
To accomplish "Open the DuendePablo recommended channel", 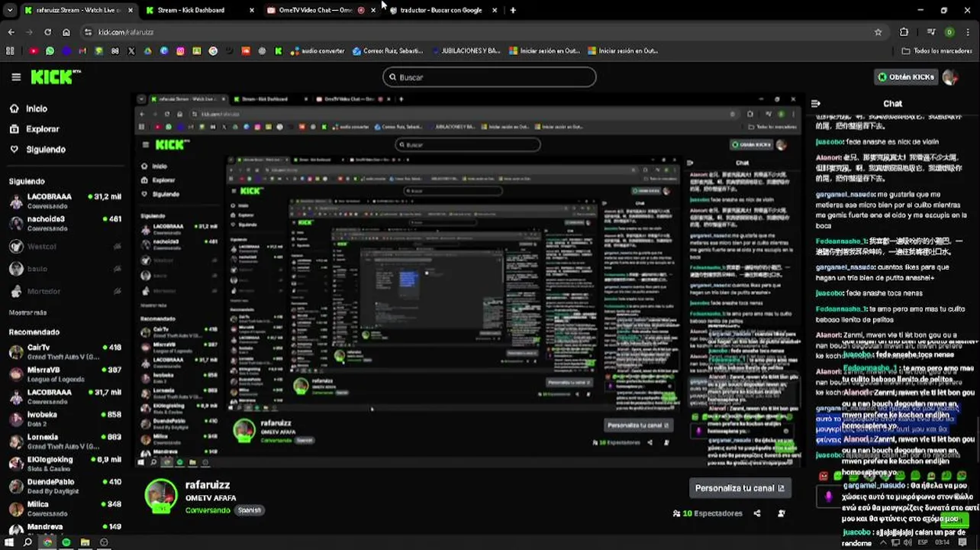I will pos(65,486).
